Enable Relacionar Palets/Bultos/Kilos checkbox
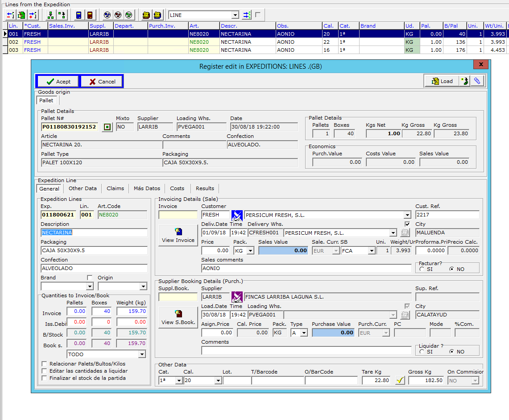Image resolution: width=509 pixels, height=420 pixels. tap(44, 364)
